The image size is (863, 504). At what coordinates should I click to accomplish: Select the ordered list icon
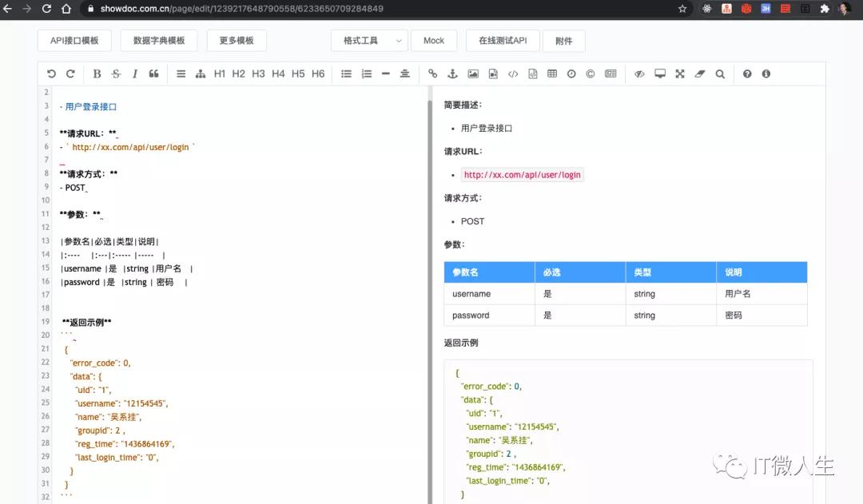(x=367, y=73)
